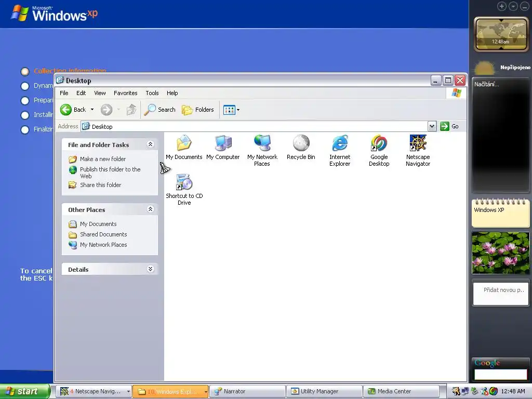The width and height of the screenshot is (532, 399).
Task: Collapse the Other Places panel
Action: tap(150, 209)
